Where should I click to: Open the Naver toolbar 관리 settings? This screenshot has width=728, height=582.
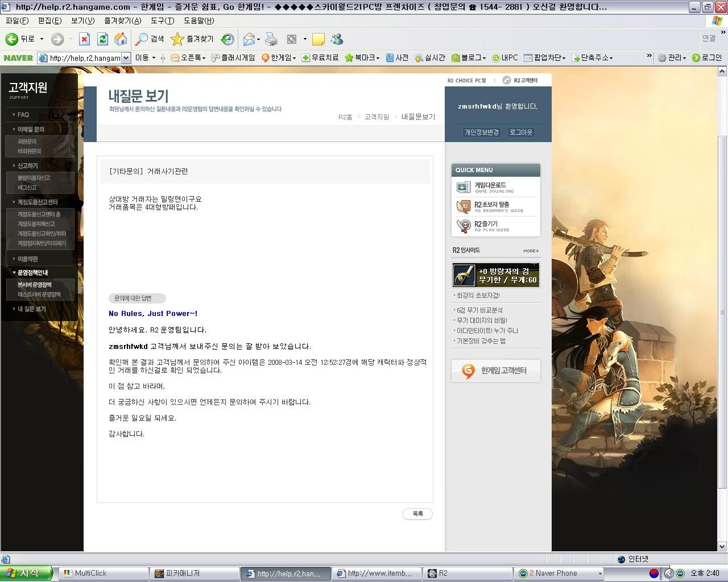tap(672, 57)
